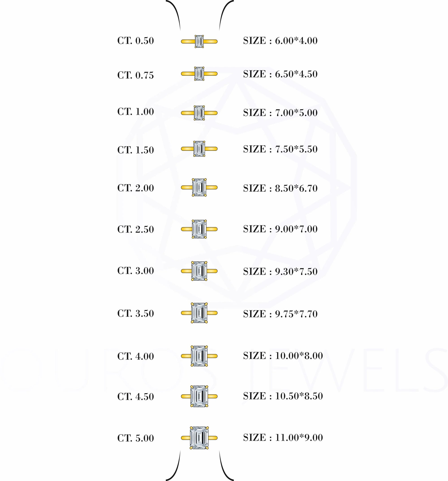Click the SIZE : 10.50*8.50 text
Image resolution: width=448 pixels, height=481 pixels.
[283, 396]
